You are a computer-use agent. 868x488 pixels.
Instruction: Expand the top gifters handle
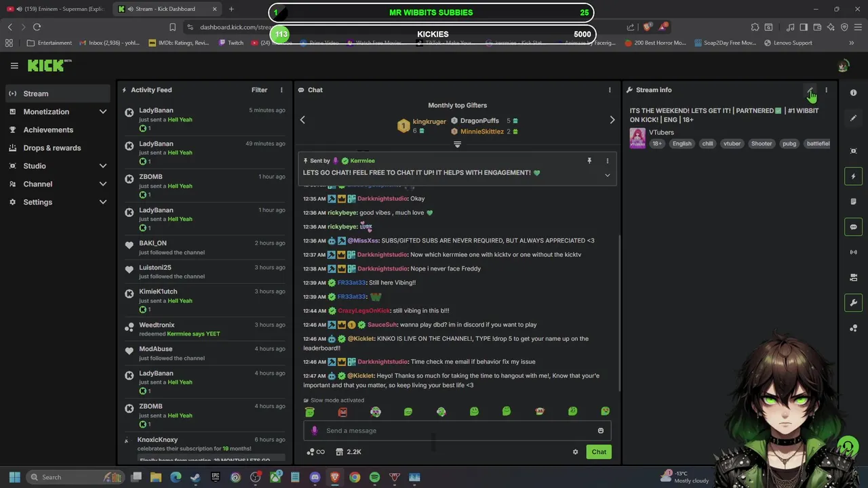pyautogui.click(x=457, y=144)
